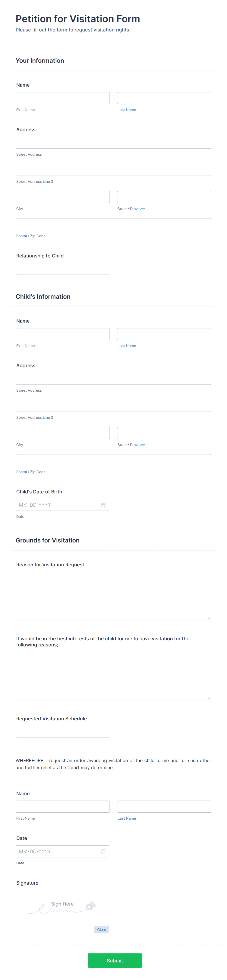
Task: Select the child's Street Address field
Action: pyautogui.click(x=113, y=378)
